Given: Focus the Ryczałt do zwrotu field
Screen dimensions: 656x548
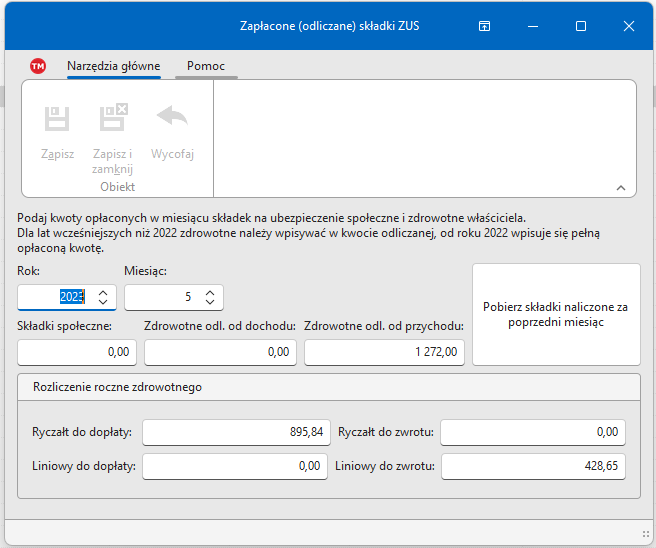Looking at the screenshot, I should (x=532, y=432).
